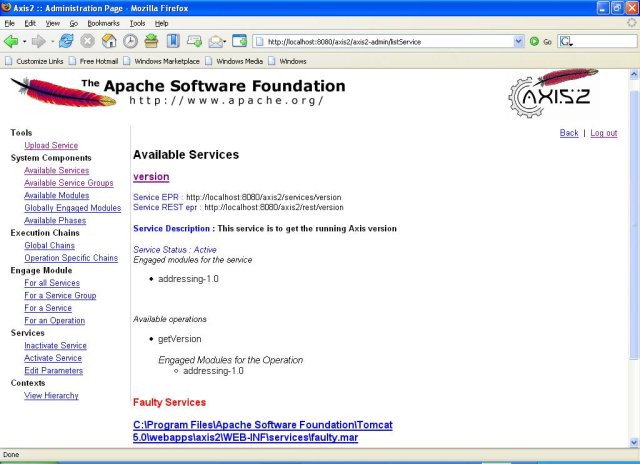Open the Back button history dropdown arrow

click(x=24, y=42)
